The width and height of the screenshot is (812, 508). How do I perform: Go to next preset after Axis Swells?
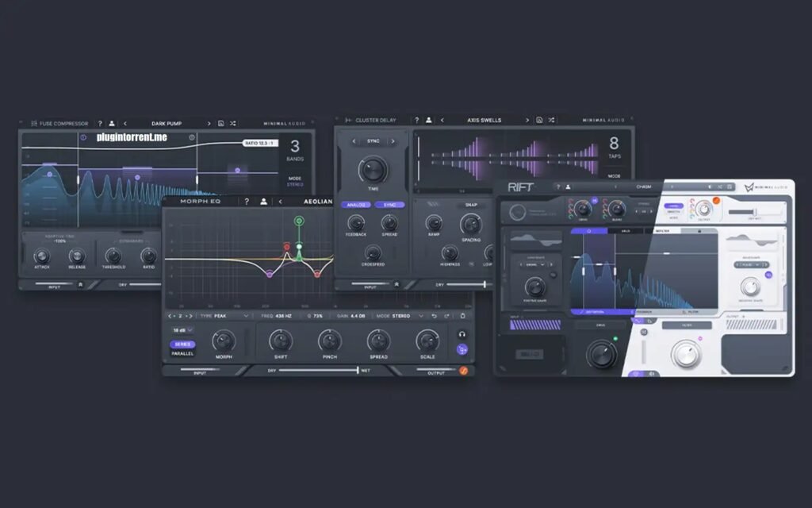[527, 120]
